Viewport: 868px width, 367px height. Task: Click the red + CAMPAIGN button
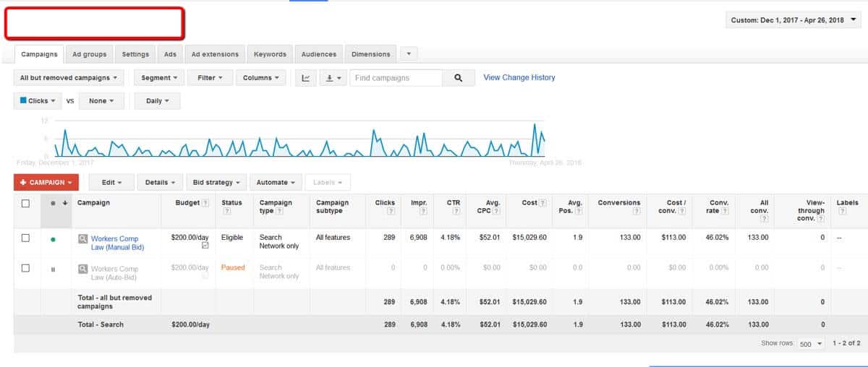(x=46, y=183)
